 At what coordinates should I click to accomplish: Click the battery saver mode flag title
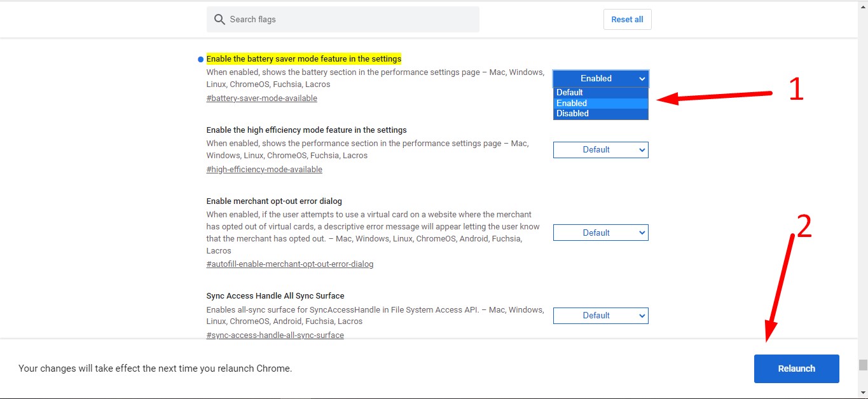tap(304, 58)
